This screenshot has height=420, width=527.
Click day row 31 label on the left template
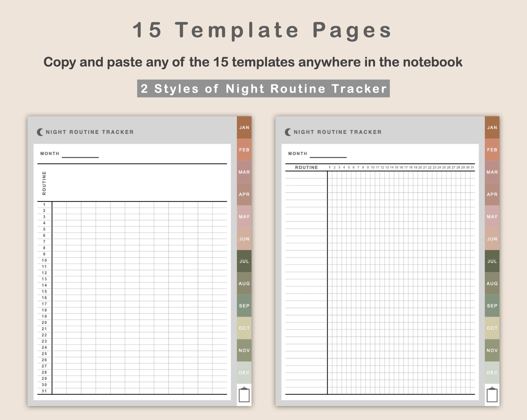click(44, 391)
